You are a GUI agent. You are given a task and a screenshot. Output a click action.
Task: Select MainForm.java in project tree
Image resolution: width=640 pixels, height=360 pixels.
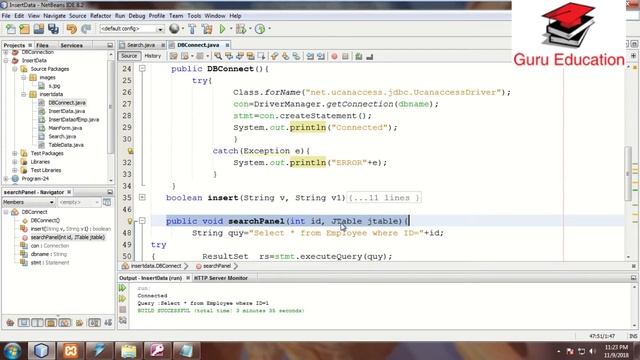65,128
